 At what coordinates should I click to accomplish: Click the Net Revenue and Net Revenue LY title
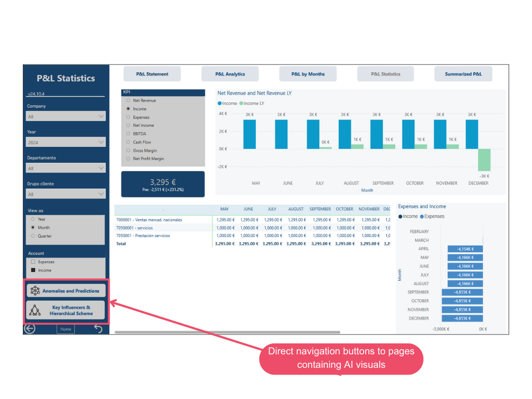pyautogui.click(x=255, y=94)
